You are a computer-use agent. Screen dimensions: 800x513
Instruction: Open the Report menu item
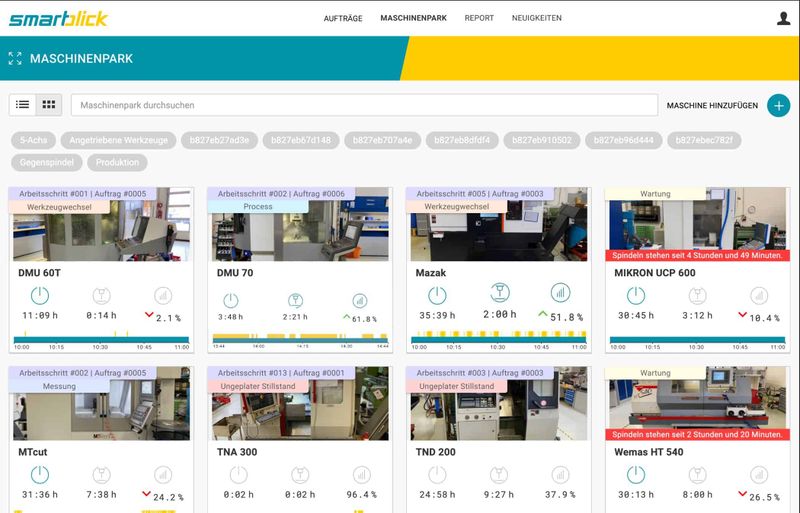pos(479,18)
